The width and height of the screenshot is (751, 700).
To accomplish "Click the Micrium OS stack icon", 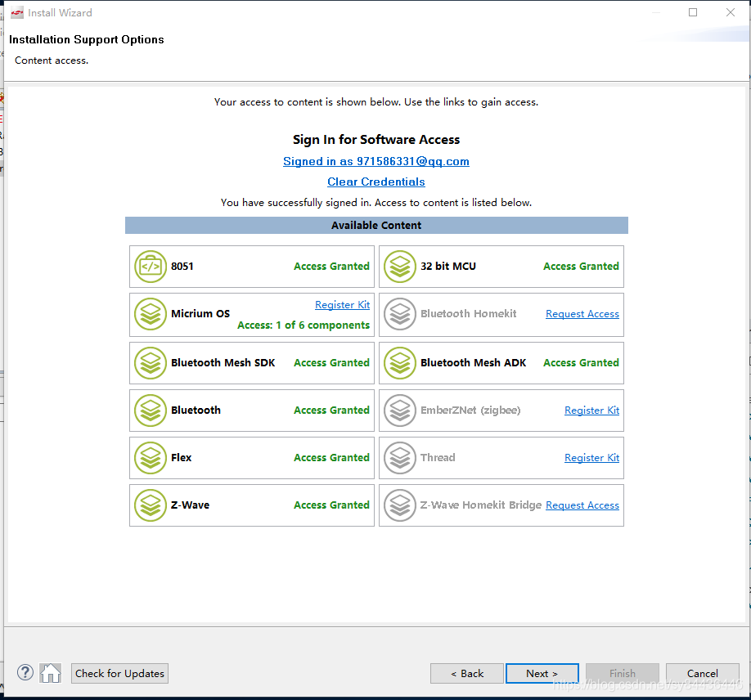I will click(151, 314).
